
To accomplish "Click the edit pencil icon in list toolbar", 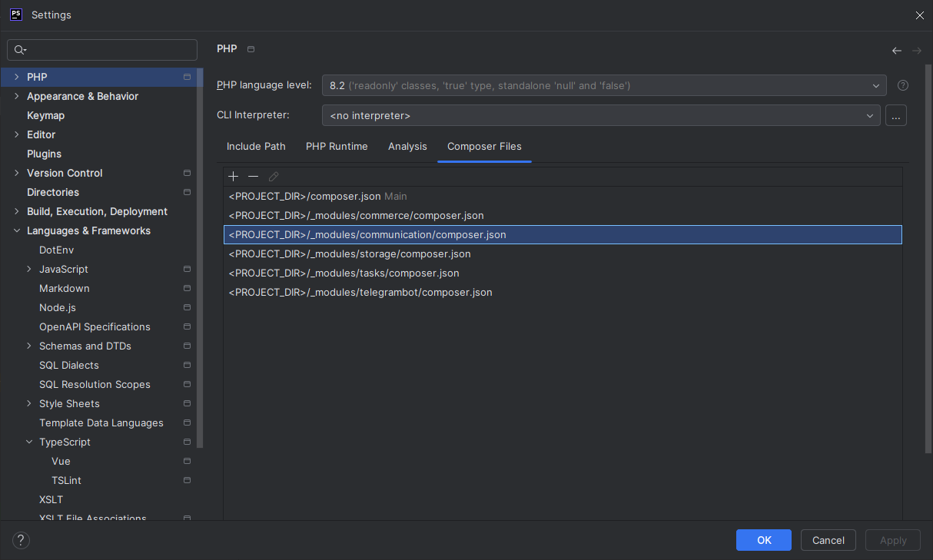I will coord(274,177).
